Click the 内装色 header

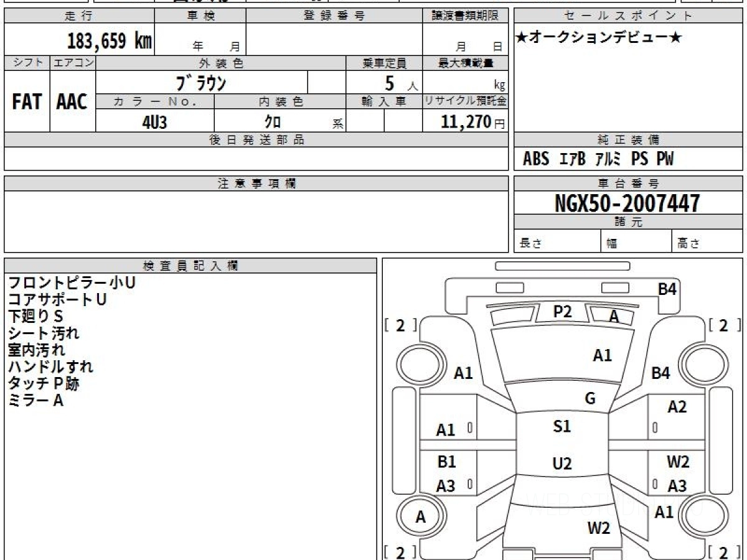[x=280, y=101]
